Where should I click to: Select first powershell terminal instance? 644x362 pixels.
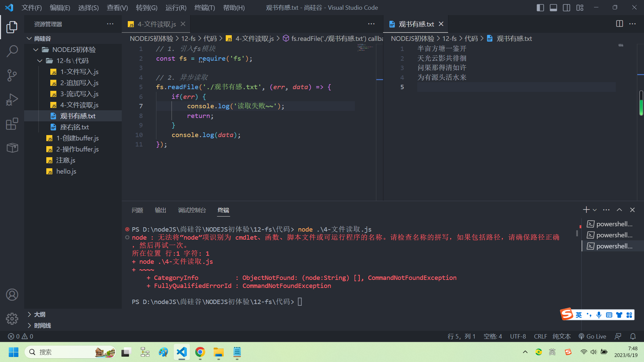(x=612, y=224)
